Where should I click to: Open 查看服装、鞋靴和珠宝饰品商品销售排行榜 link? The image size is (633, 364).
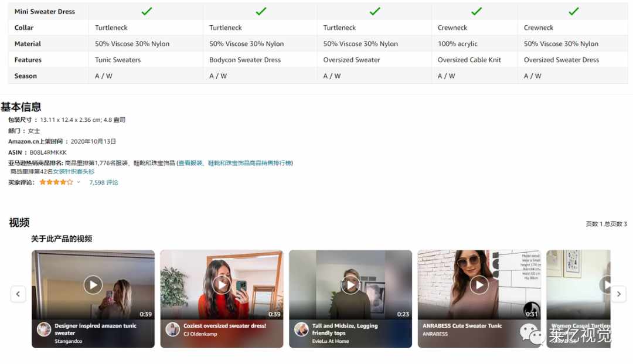234,163
